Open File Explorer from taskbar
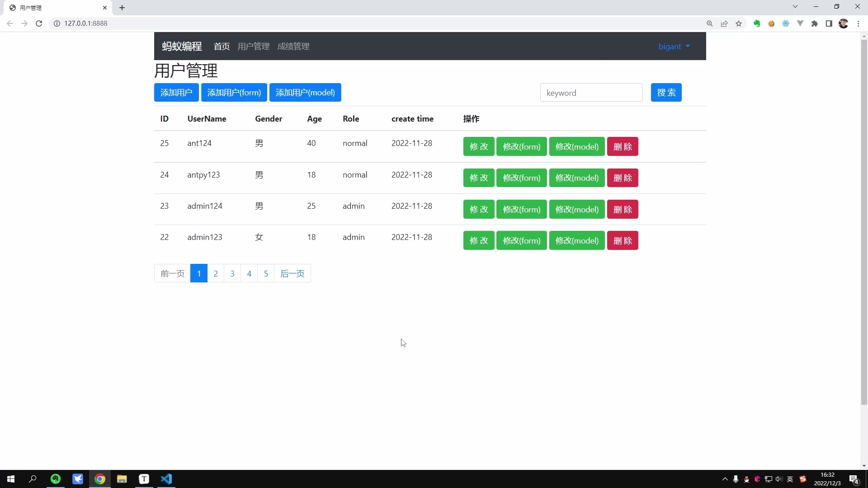The width and height of the screenshot is (868, 488). 122,479
